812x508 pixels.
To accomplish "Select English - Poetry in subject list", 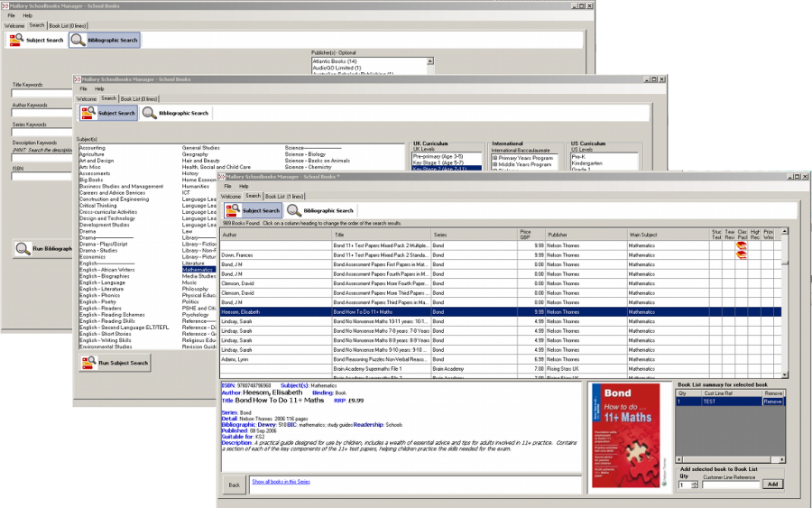I will (97, 301).
